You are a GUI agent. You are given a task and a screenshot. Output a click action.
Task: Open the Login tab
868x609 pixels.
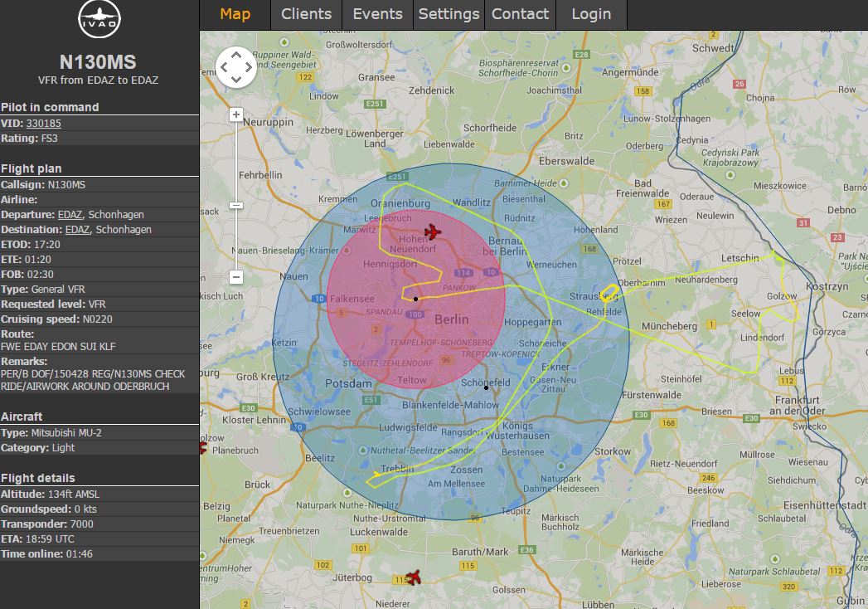click(x=592, y=14)
